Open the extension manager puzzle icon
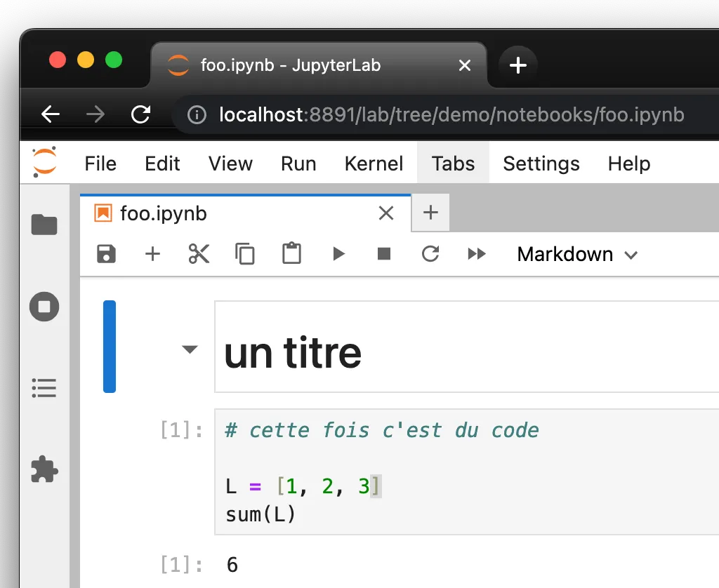The width and height of the screenshot is (719, 588). tap(44, 469)
